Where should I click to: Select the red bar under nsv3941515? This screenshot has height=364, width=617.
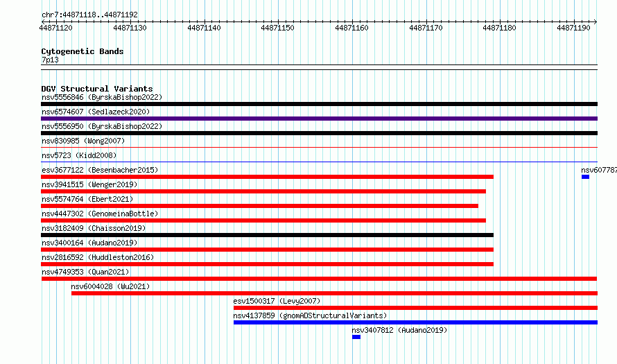pos(263,191)
